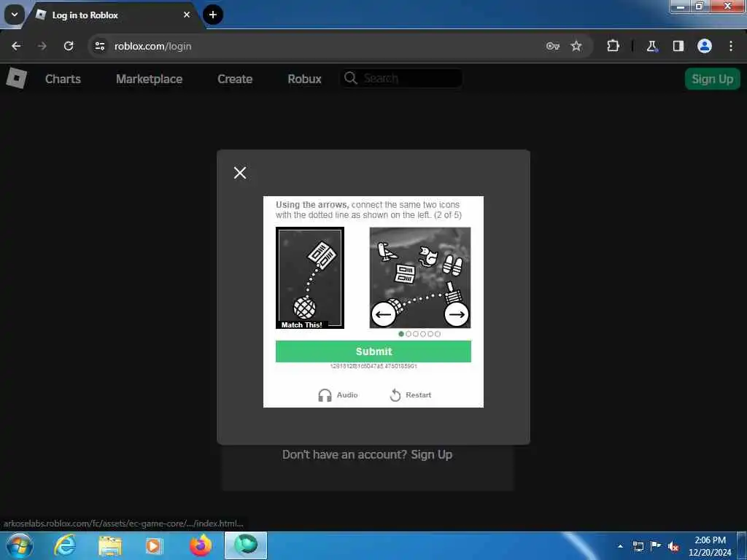The width and height of the screenshot is (747, 560).
Task: Click the Roblox search field
Action: click(x=402, y=78)
